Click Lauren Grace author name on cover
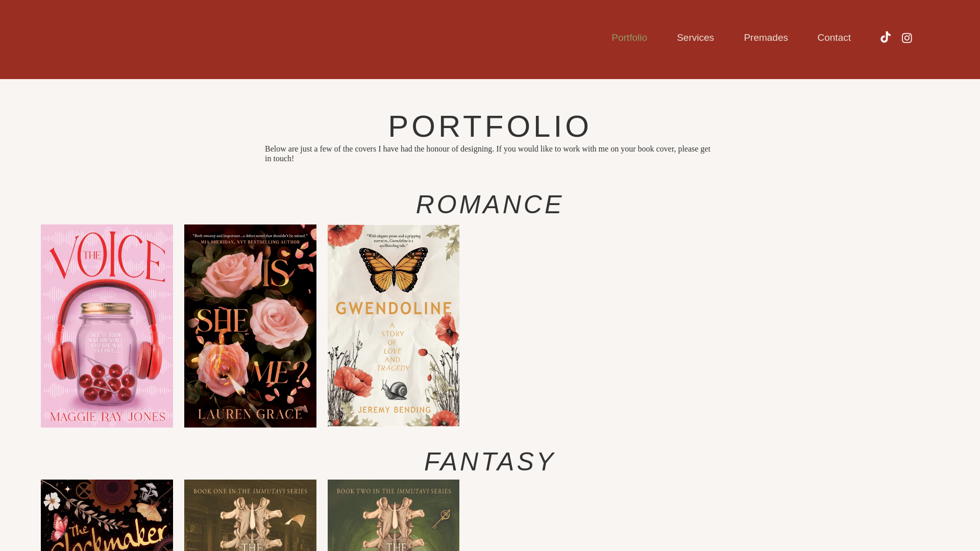 250,414
